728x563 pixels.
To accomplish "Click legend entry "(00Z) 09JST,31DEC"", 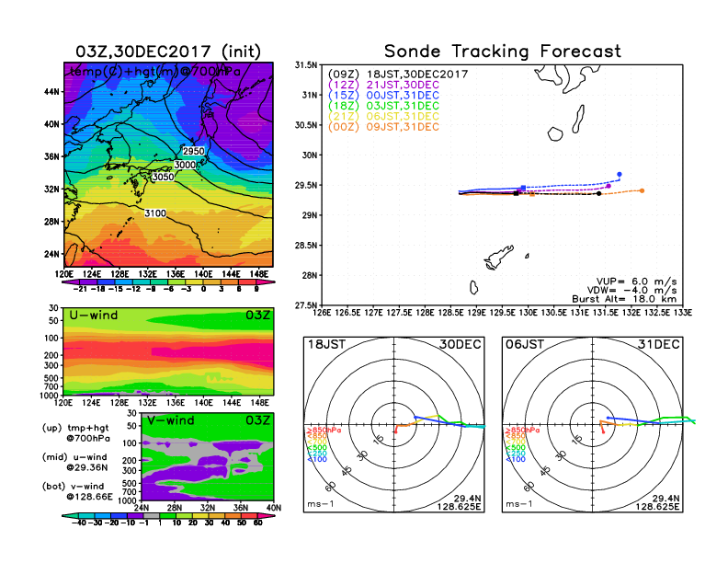I will pos(383,127).
